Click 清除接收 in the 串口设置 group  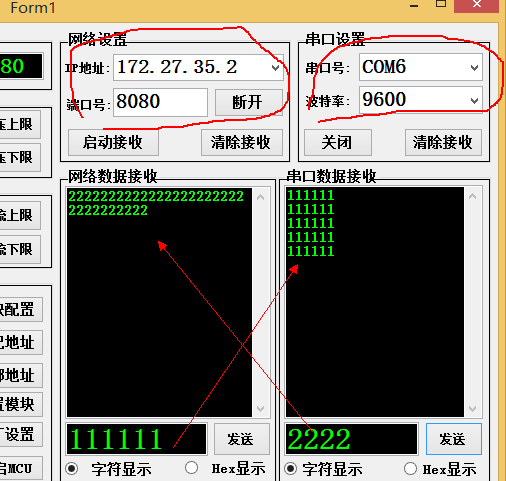coord(443,143)
